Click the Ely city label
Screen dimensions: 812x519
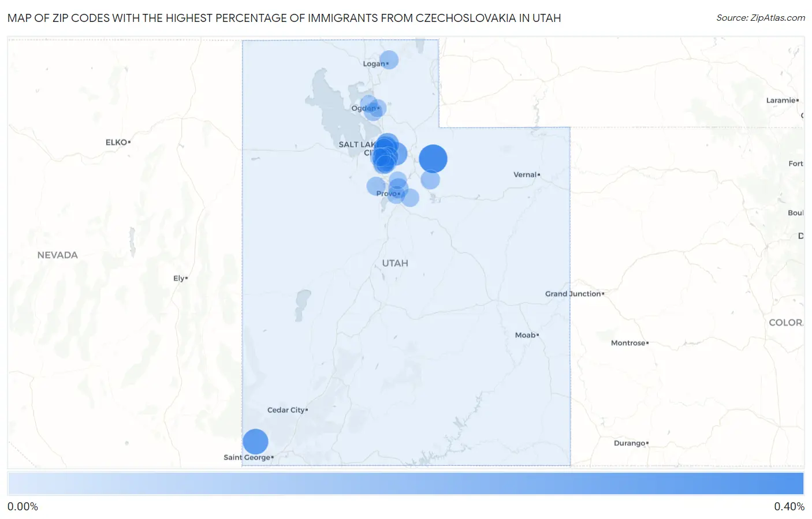pos(180,278)
